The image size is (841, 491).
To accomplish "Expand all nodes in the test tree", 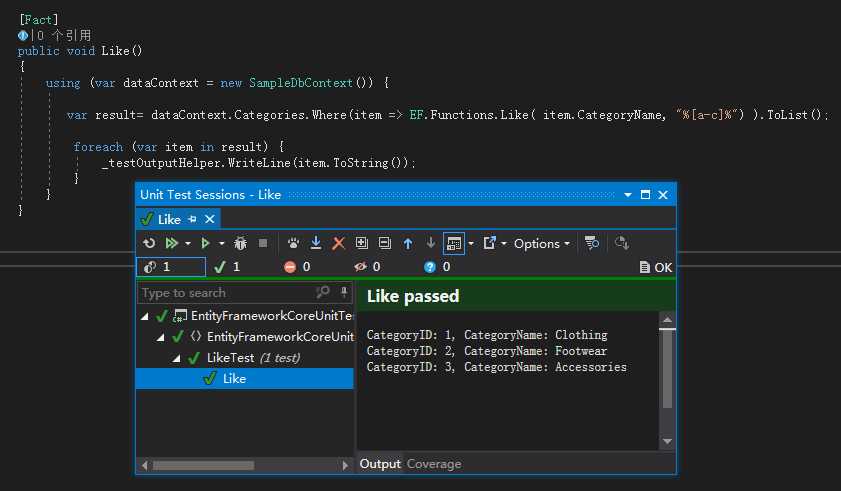I will coord(362,243).
